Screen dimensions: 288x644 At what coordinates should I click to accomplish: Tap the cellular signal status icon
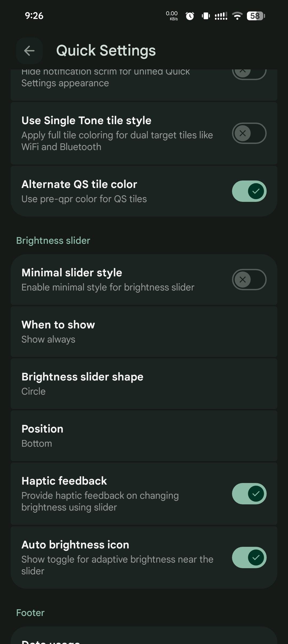click(221, 16)
